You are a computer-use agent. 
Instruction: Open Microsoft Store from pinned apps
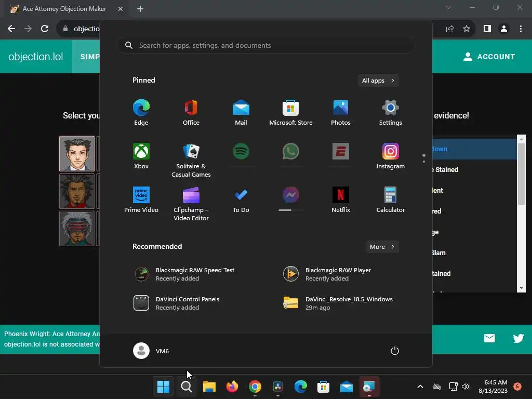tap(291, 113)
